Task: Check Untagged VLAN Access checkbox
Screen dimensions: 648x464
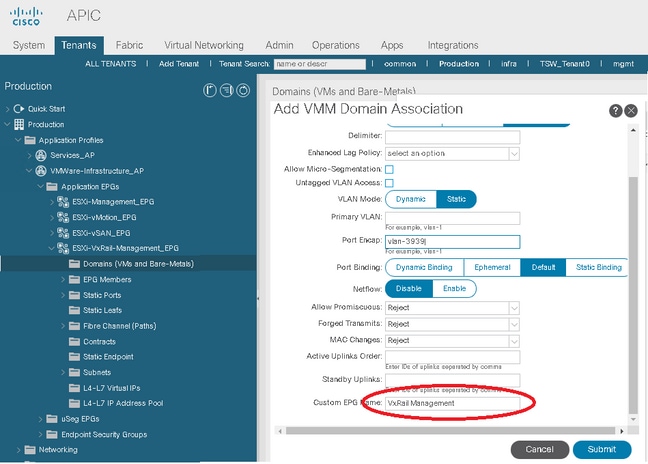Action: [389, 183]
